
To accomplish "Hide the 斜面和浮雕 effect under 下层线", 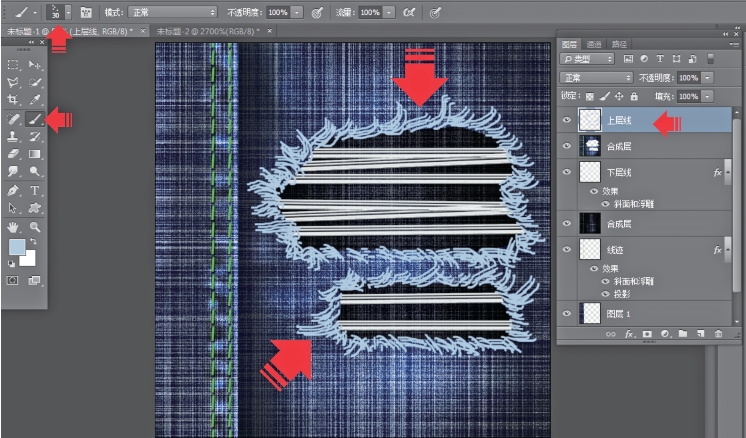I will pos(605,203).
